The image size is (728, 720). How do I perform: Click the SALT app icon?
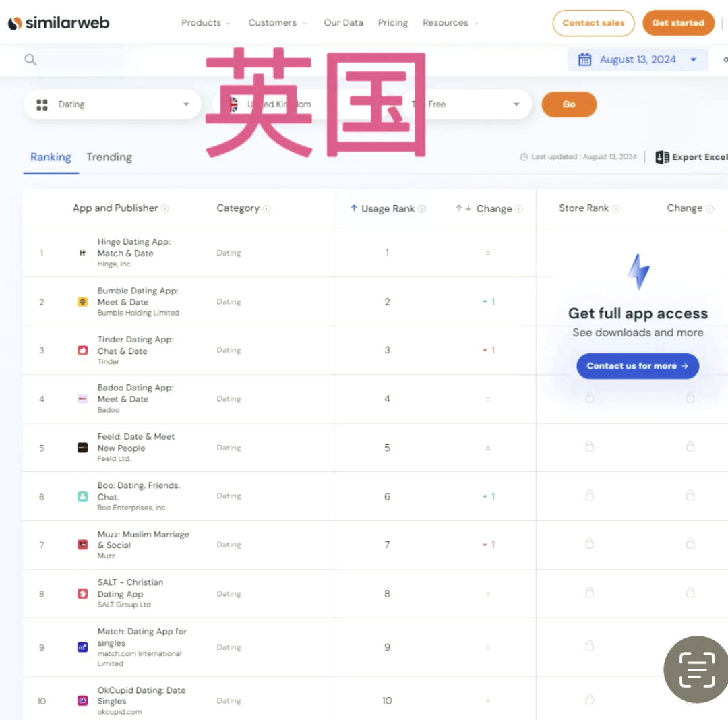(x=83, y=593)
